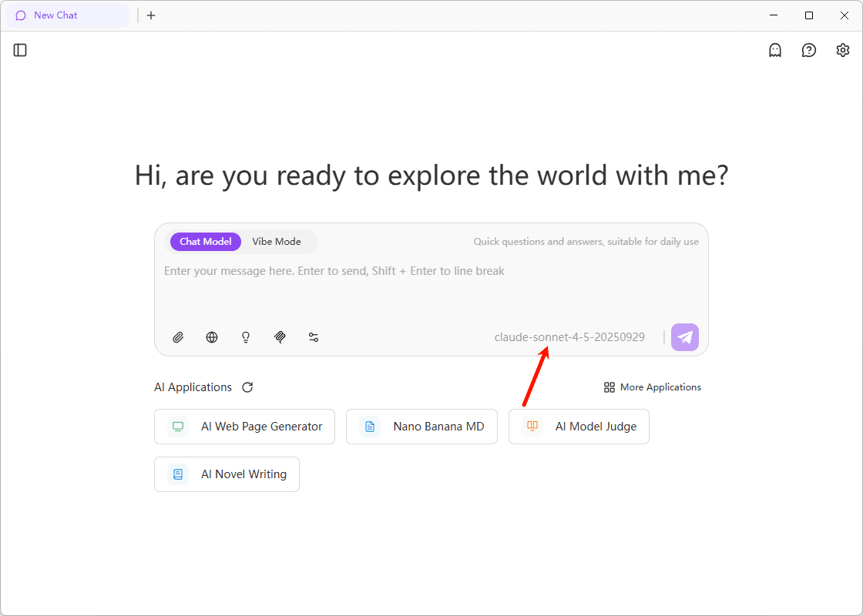Launch the AI Model Judge application
Screen dimensions: 863x616
coord(579,427)
